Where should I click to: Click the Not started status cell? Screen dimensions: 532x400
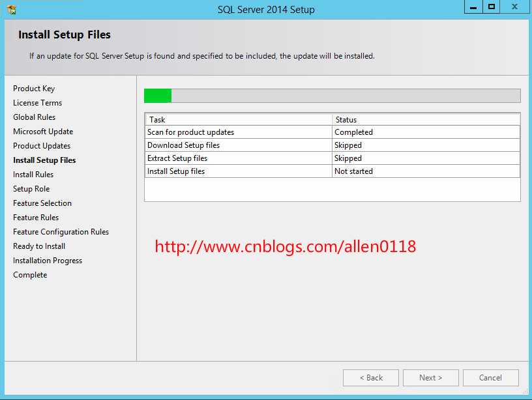[x=426, y=171]
